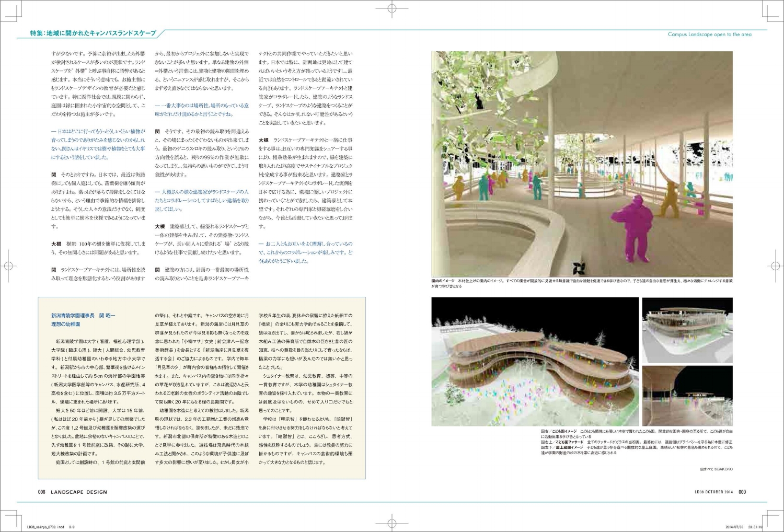Click the file name "LD98_seiryo_0730.indd"

[x=45, y=527]
